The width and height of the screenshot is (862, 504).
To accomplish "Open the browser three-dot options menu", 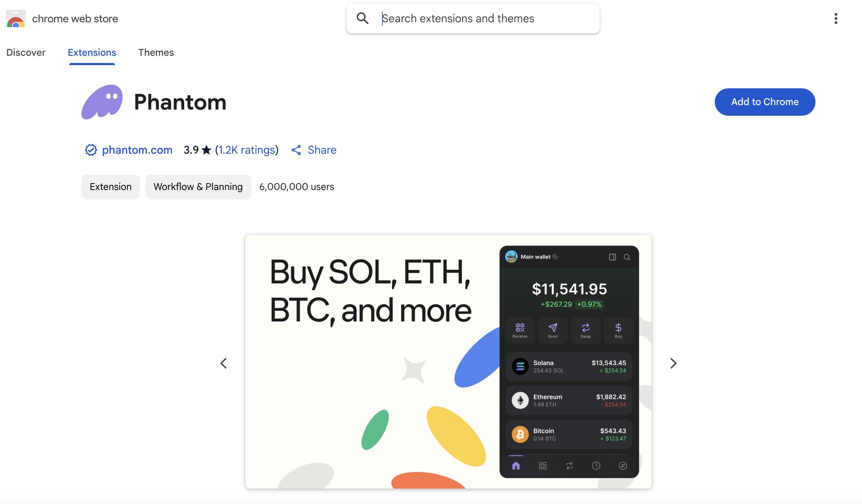I will click(835, 18).
